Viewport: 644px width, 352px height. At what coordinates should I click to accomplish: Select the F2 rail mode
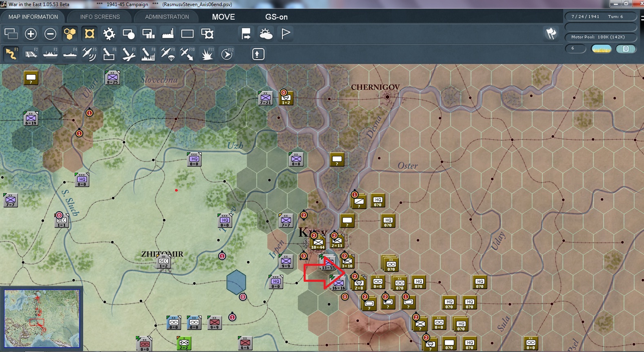pos(31,54)
